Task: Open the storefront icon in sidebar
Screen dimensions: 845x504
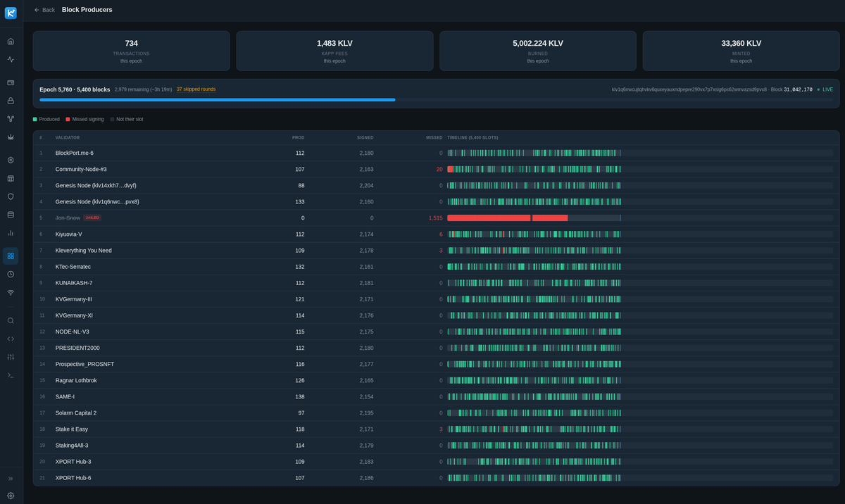Action: coord(11,179)
